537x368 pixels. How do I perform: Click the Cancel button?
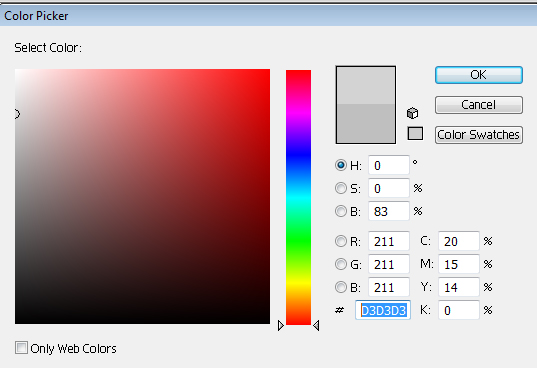coord(479,105)
